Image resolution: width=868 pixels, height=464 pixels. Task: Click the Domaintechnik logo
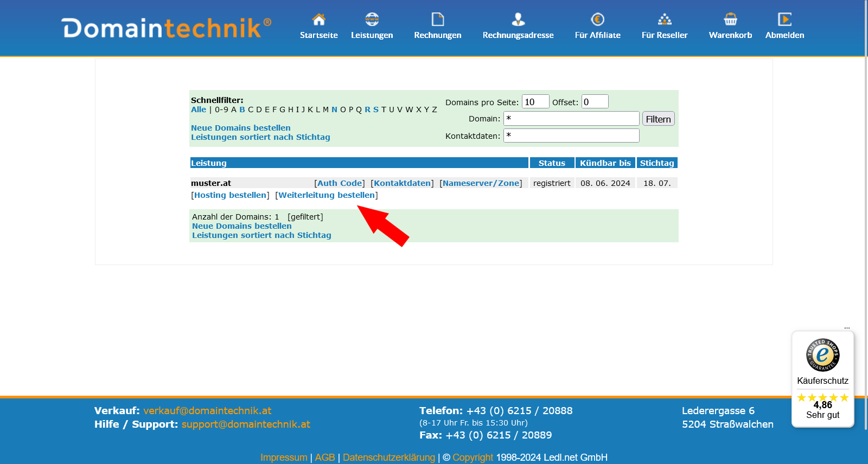click(167, 28)
